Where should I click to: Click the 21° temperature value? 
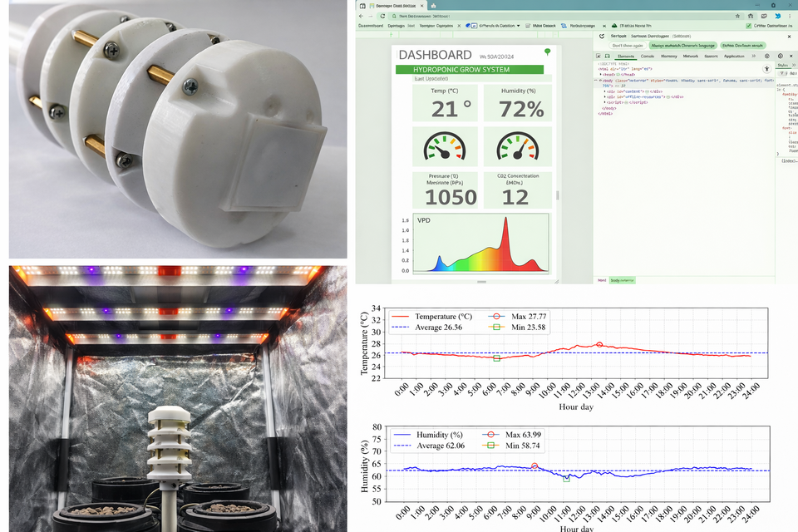pos(451,109)
